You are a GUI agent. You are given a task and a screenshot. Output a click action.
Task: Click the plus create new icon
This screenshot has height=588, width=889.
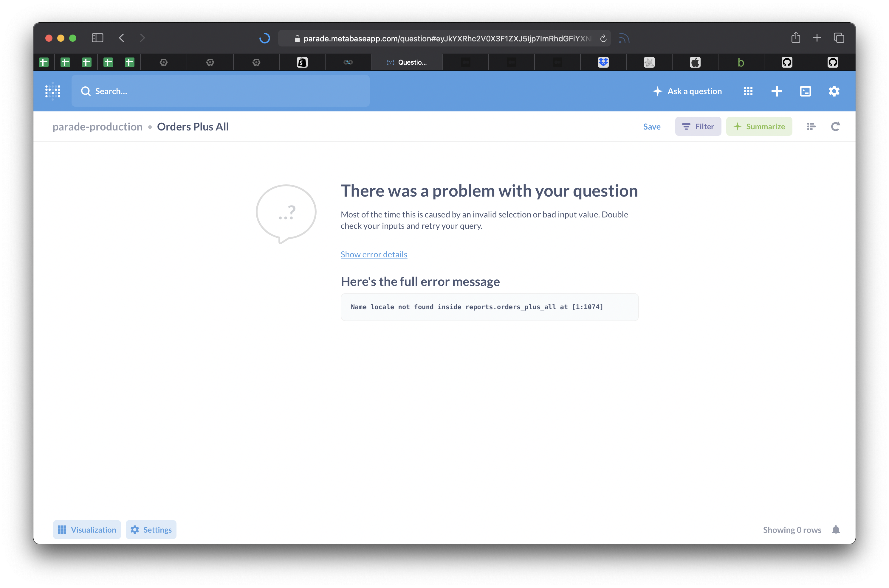(x=776, y=91)
